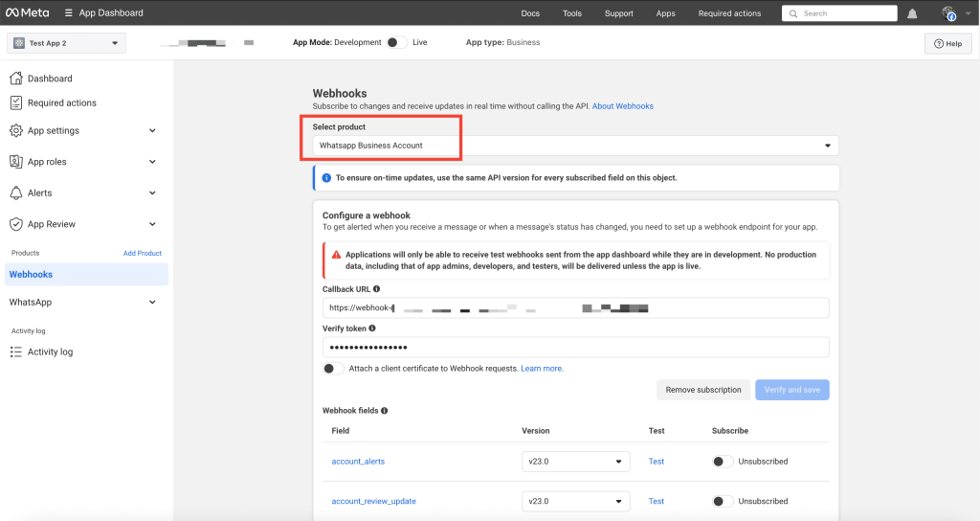Toggle App Mode from Development to Live
The height and width of the screenshot is (521, 980).
397,42
